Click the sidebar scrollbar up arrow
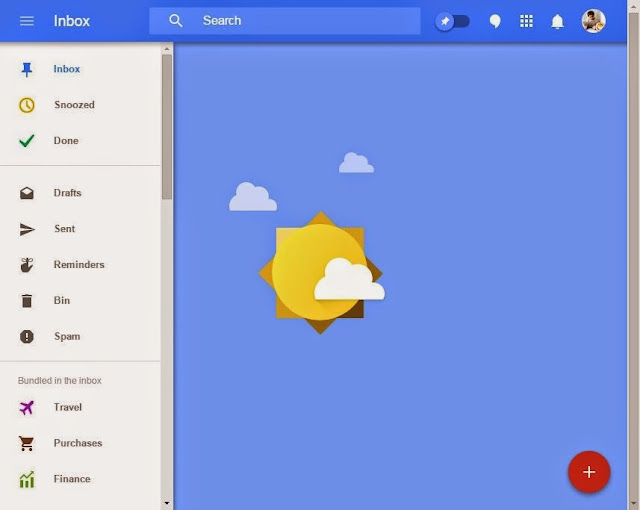The image size is (640, 510). pyautogui.click(x=167, y=49)
